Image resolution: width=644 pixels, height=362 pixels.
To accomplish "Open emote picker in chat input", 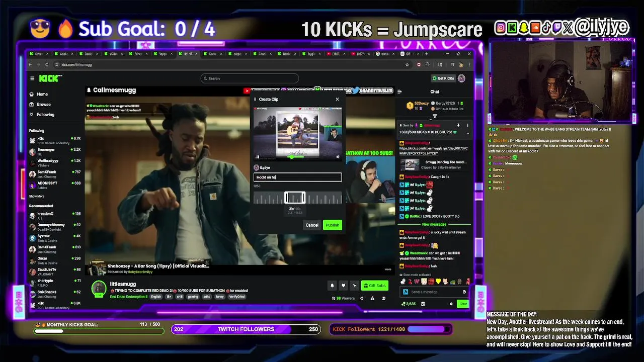I will tap(464, 292).
